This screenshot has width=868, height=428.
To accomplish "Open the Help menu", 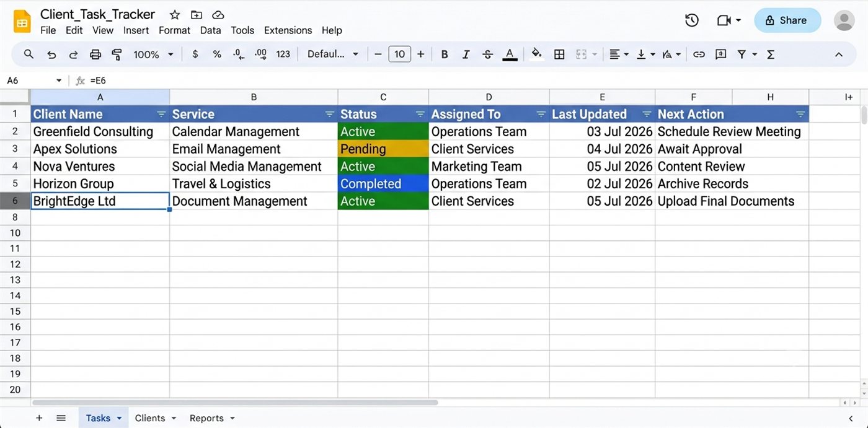I will pyautogui.click(x=332, y=30).
